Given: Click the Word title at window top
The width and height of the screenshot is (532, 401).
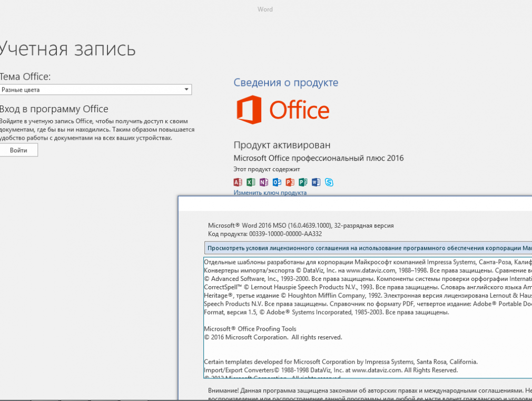Looking at the screenshot, I should [265, 9].
